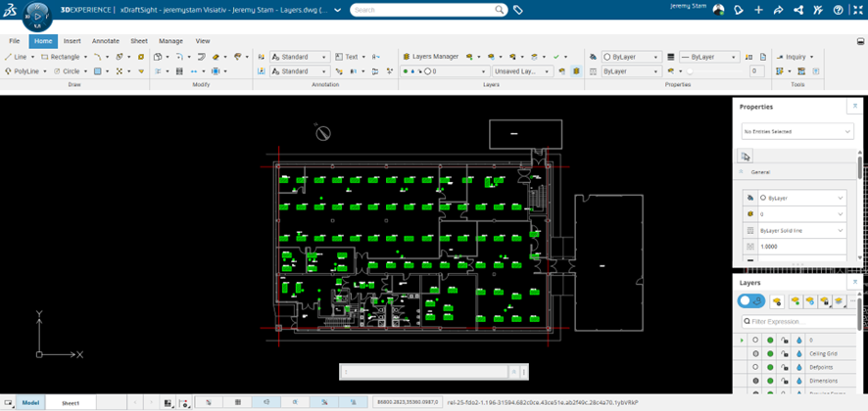
Task: Open the text style Standard dropdown
Action: pyautogui.click(x=300, y=57)
